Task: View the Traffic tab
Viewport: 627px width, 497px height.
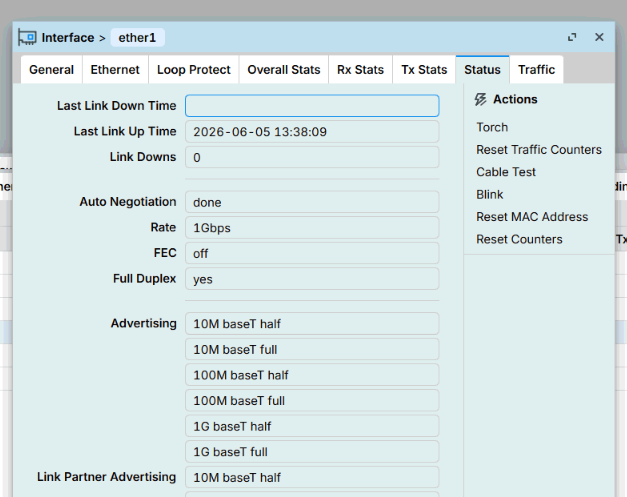Action: coord(536,70)
